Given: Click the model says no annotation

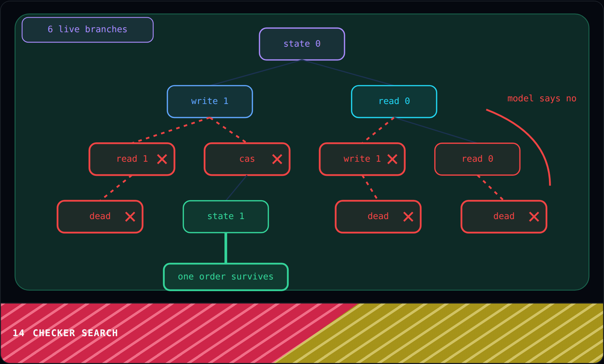Looking at the screenshot, I should coord(542,98).
